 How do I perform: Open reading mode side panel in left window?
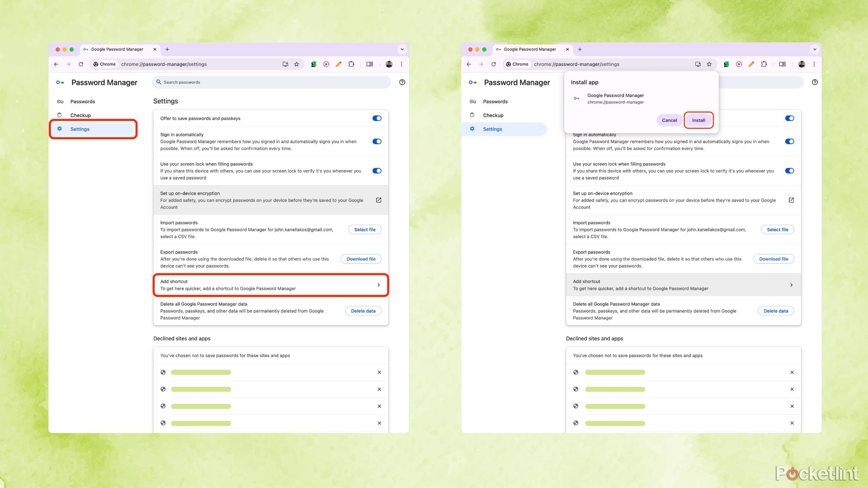pyautogui.click(x=370, y=64)
